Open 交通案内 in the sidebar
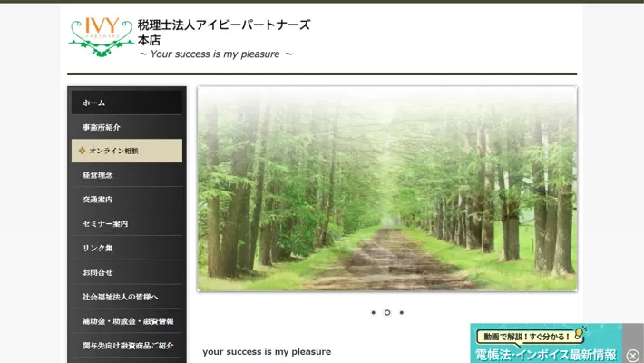Image resolution: width=644 pixels, height=363 pixels. pos(127,200)
